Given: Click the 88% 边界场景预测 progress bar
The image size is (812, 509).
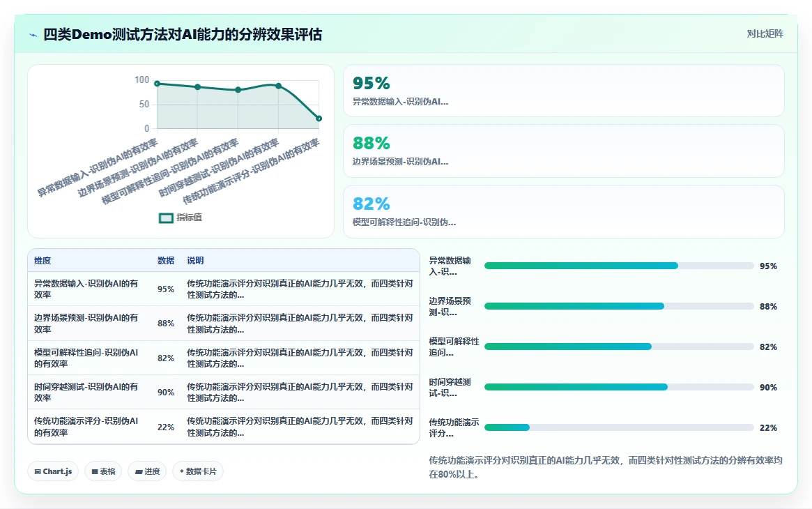Looking at the screenshot, I should (x=619, y=306).
